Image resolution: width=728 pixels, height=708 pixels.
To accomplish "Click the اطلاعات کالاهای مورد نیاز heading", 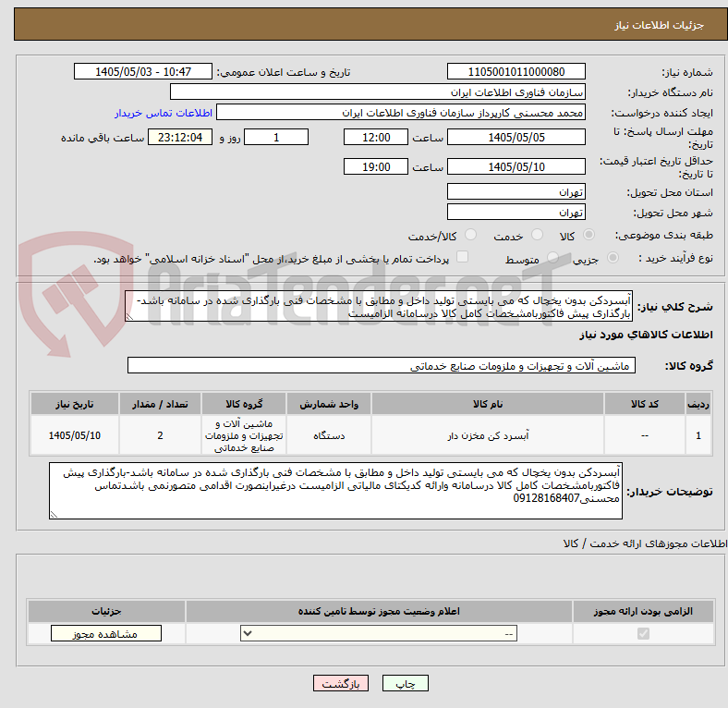I will pyautogui.click(x=646, y=335).
